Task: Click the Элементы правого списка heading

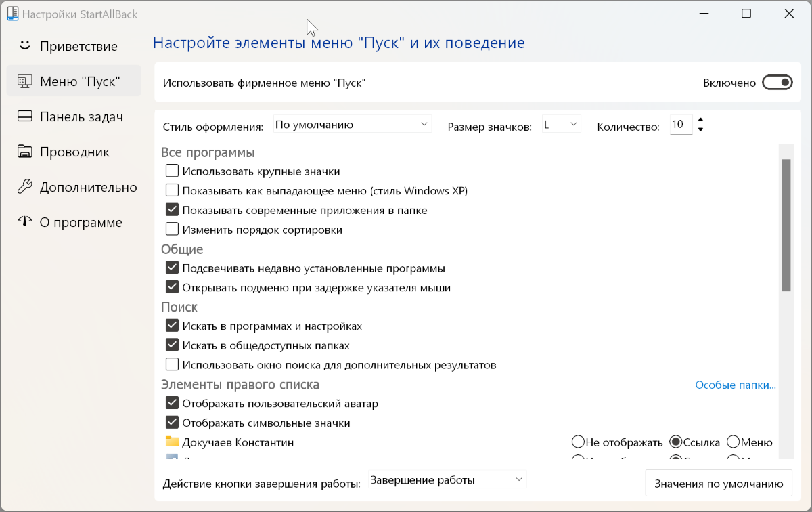Action: click(x=240, y=385)
